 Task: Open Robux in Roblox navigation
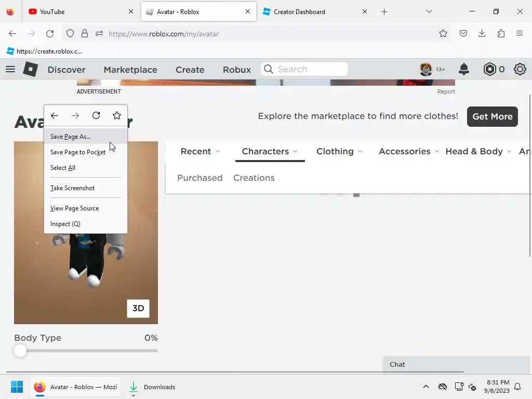click(237, 70)
